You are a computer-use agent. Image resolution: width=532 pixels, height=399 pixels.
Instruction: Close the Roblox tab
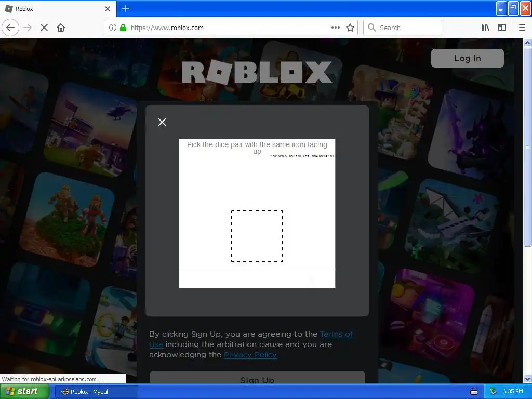pyautogui.click(x=107, y=9)
